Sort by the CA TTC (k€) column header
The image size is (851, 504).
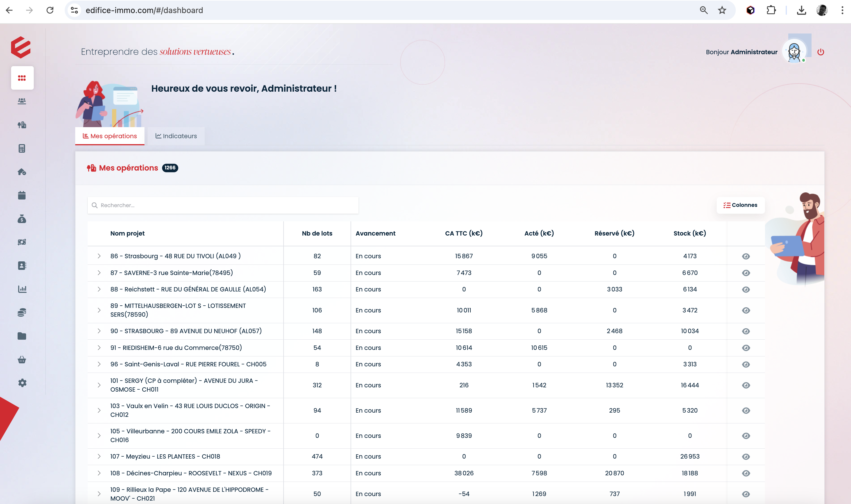pos(464,233)
